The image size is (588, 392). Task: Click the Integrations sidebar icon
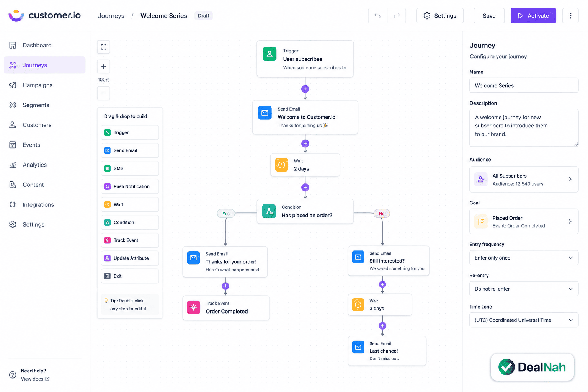13,204
